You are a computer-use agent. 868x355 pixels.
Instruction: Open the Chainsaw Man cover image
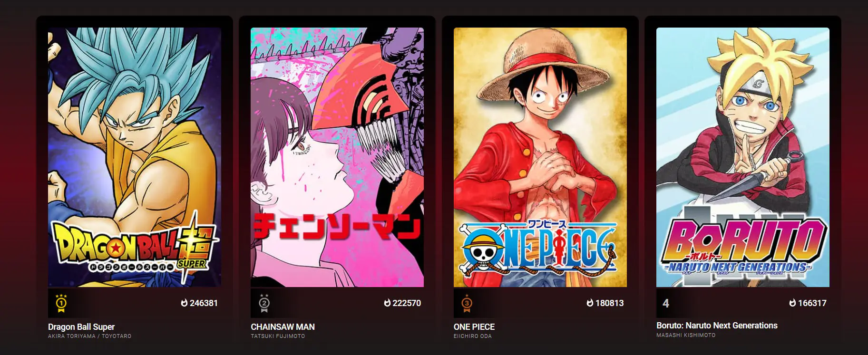click(337, 157)
